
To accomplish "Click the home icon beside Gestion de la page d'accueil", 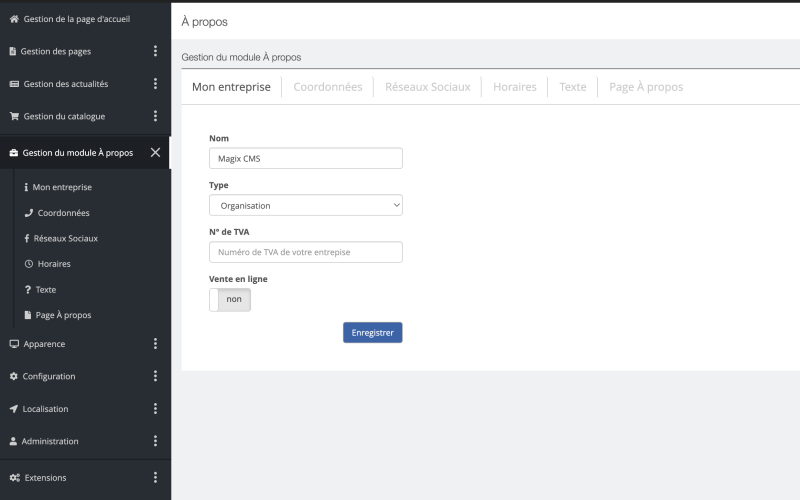I will pyautogui.click(x=14, y=19).
